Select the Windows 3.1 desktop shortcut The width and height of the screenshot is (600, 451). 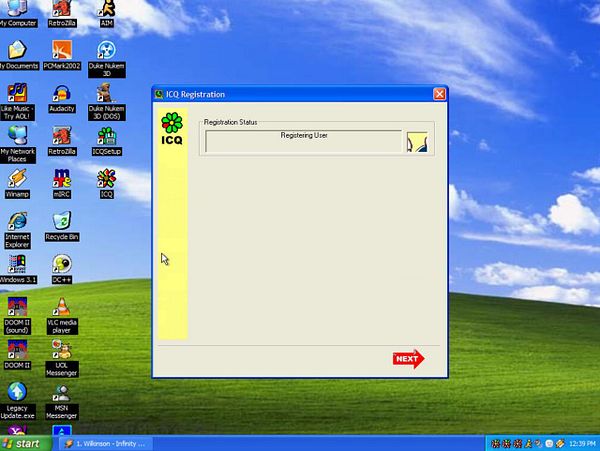18,270
